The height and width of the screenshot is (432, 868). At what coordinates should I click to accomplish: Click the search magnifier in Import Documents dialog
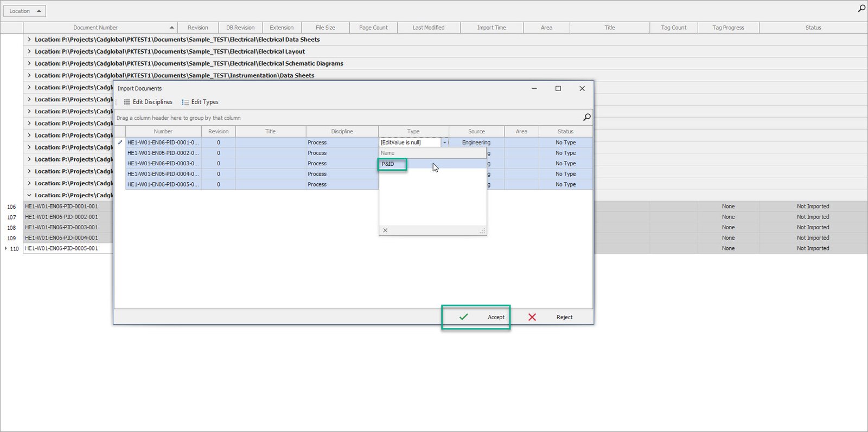586,117
